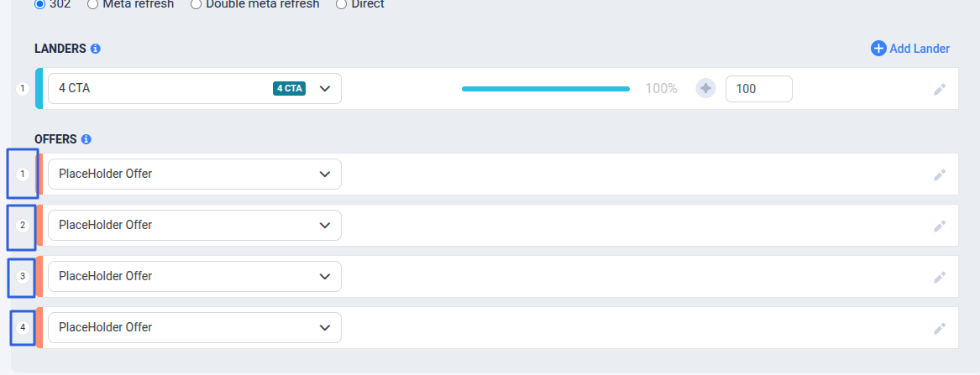This screenshot has height=375, width=980.
Task: Click the Add Lander link
Action: [x=910, y=49]
